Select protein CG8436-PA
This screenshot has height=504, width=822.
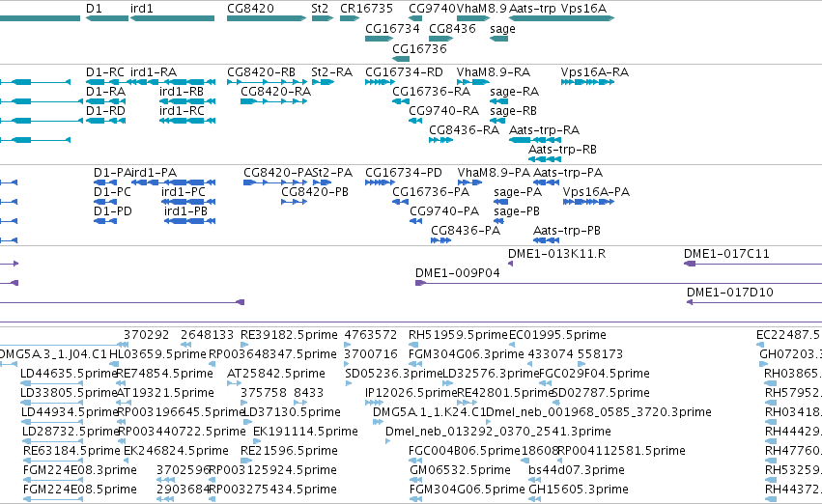[x=466, y=231]
